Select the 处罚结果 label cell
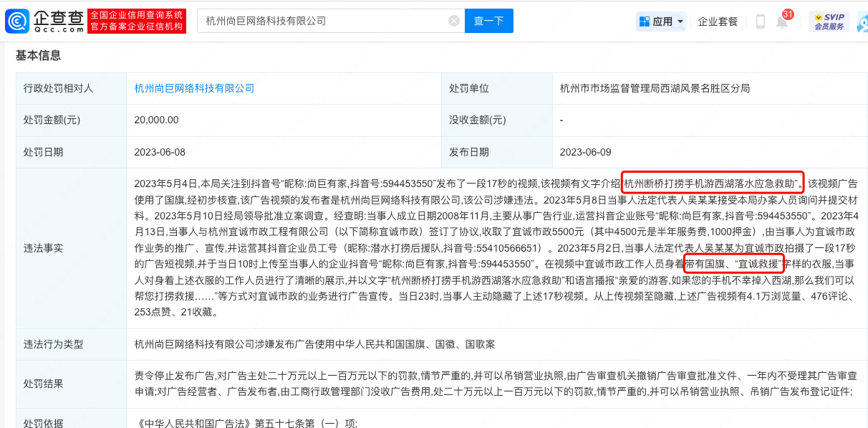 (x=72, y=384)
